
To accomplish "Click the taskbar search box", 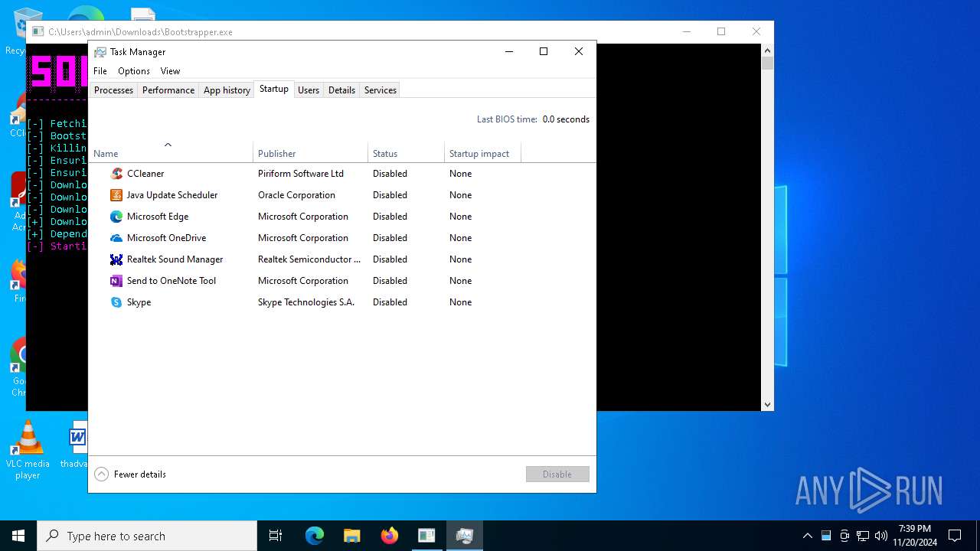I will click(147, 536).
